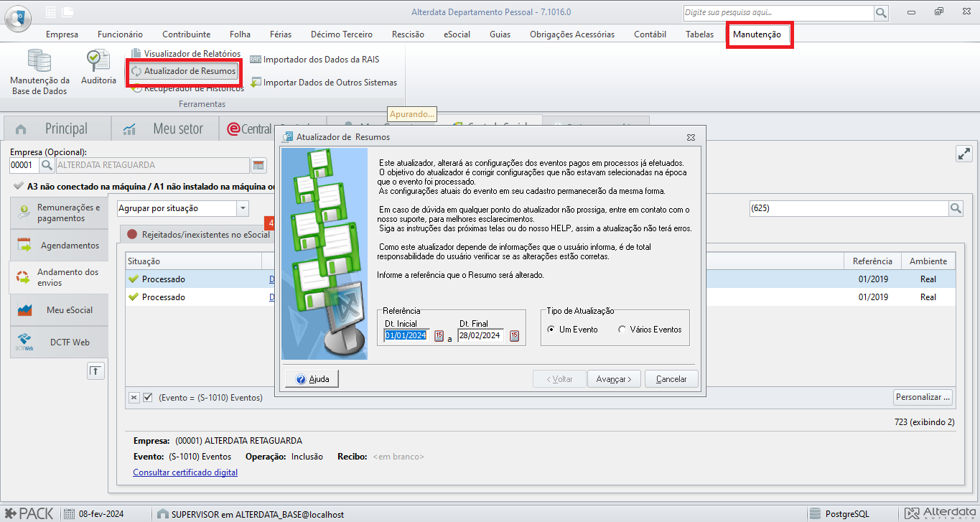
Task: Remove filter with the X icon
Action: (134, 397)
